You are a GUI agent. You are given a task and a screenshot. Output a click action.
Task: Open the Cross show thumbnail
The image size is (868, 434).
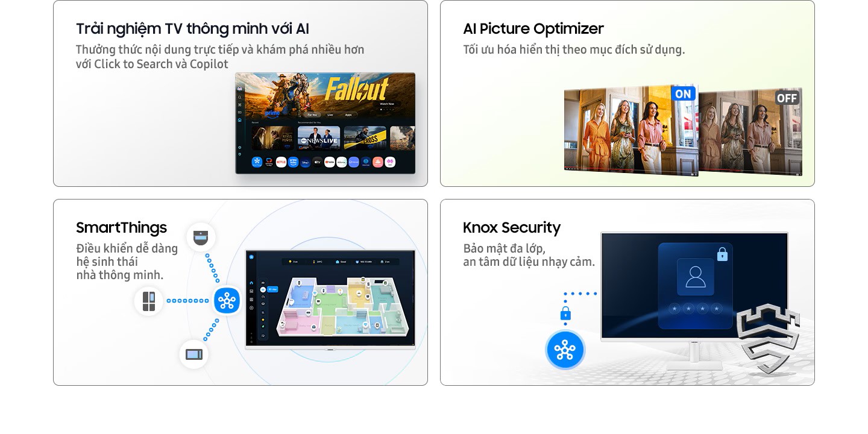[365, 138]
